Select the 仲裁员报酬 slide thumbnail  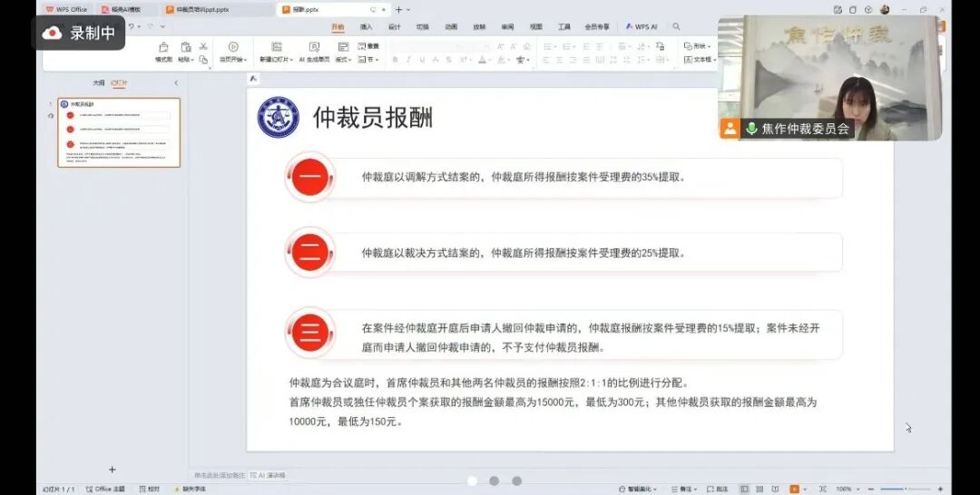[119, 132]
